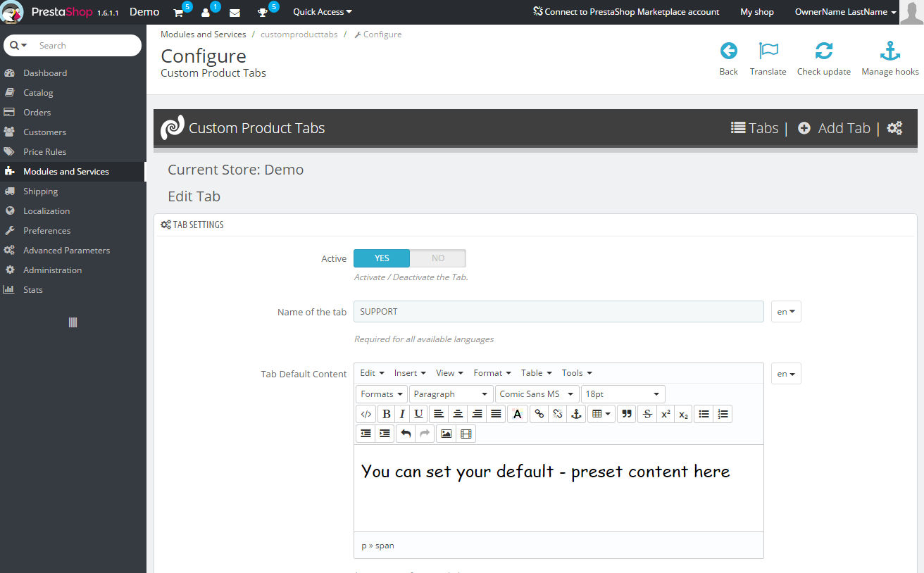Open the messages envelope icon

pos(235,13)
